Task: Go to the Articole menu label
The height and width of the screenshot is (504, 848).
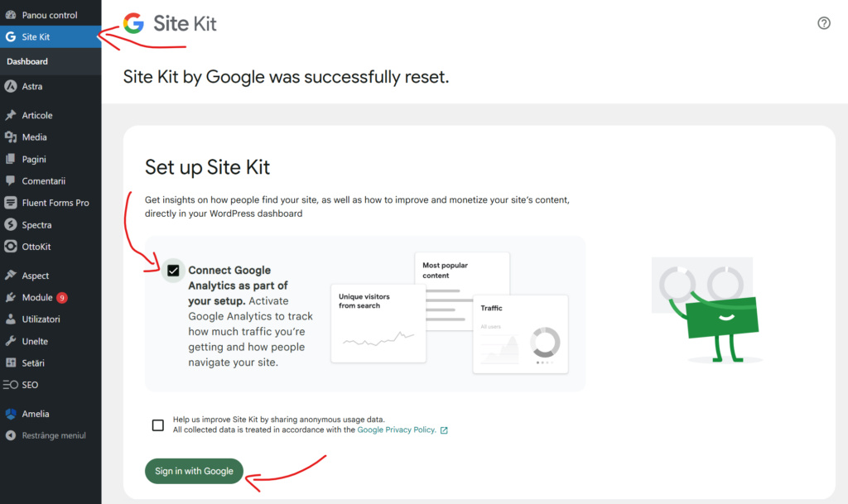Action: click(x=37, y=115)
